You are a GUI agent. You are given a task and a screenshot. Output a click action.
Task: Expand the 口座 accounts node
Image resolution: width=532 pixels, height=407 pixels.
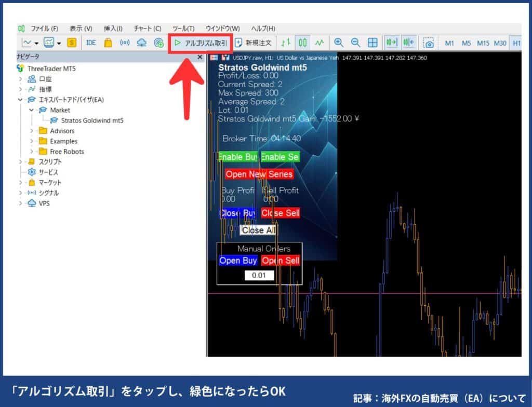[x=20, y=79]
